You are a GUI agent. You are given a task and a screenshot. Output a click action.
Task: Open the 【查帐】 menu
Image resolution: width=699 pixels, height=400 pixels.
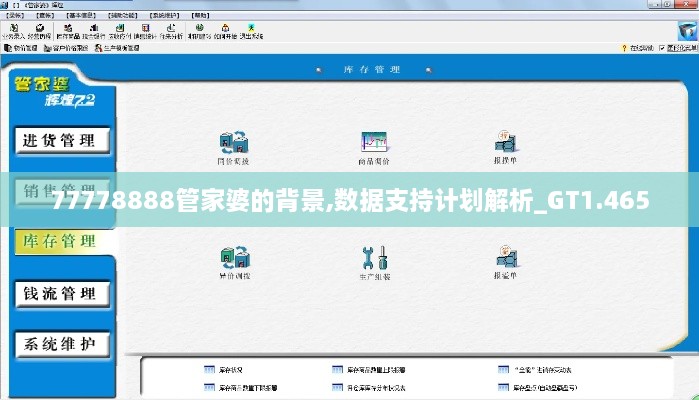click(x=45, y=16)
